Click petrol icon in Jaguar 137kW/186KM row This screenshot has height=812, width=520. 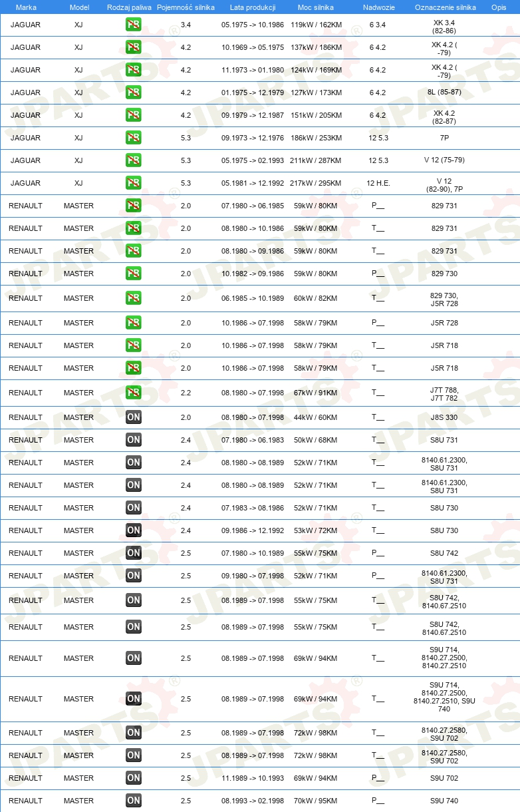click(134, 48)
